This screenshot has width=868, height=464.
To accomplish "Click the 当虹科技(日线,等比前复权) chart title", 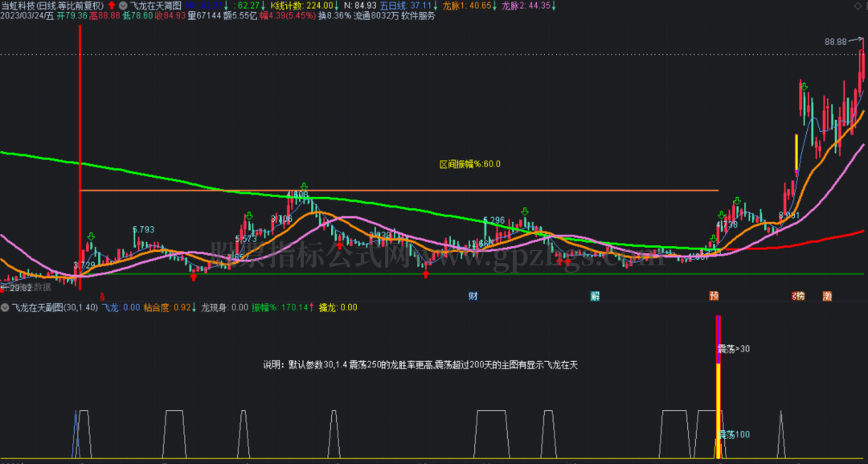I will (52, 6).
